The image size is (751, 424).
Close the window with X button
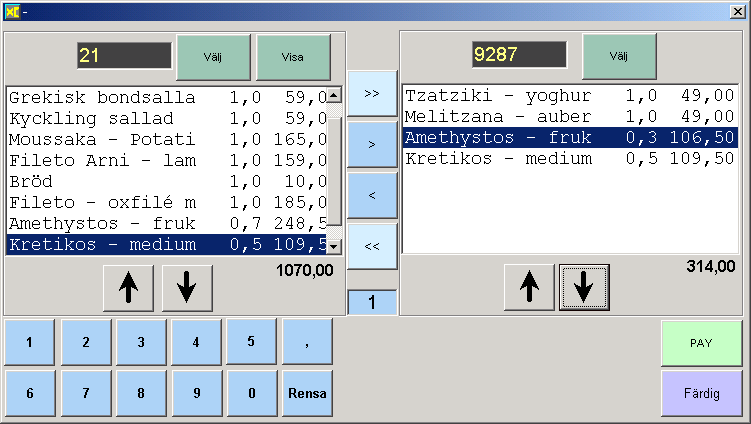(737, 12)
